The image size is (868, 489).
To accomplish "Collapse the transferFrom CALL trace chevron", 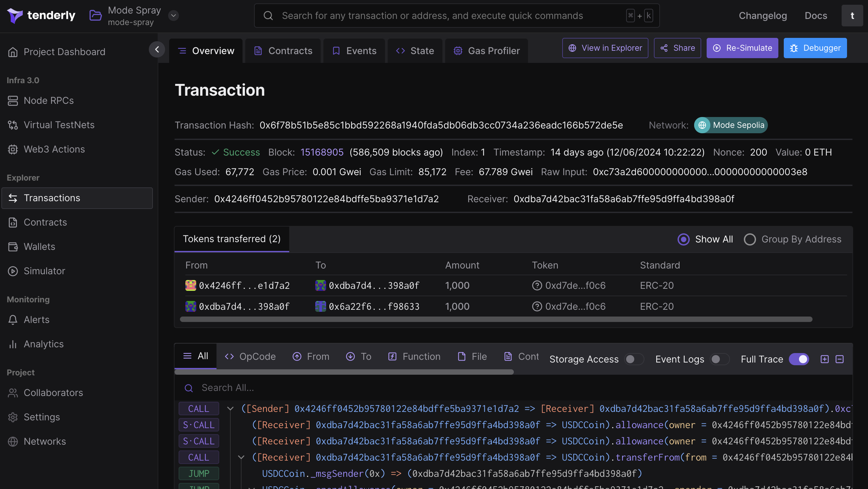I will [x=241, y=458].
